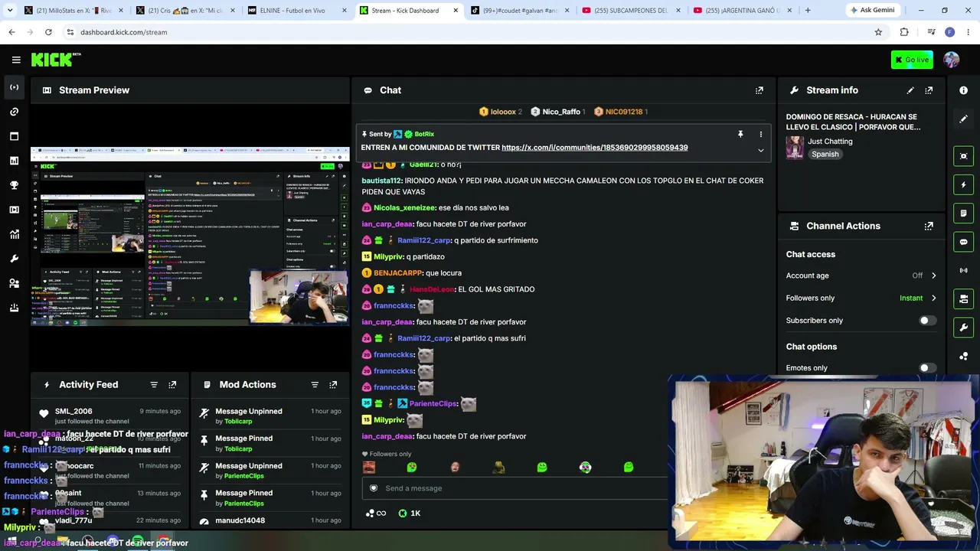The width and height of the screenshot is (980, 551).
Task: Open the download tray icon in the left sidebar
Action: pyautogui.click(x=14, y=308)
